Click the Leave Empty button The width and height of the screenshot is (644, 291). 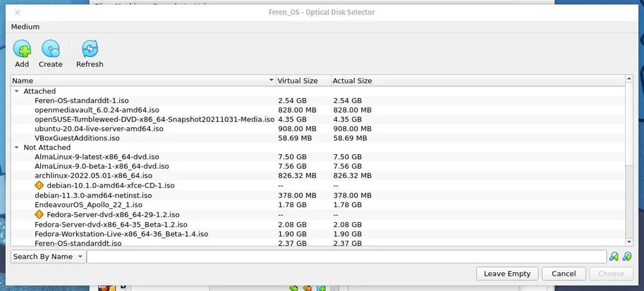point(507,273)
